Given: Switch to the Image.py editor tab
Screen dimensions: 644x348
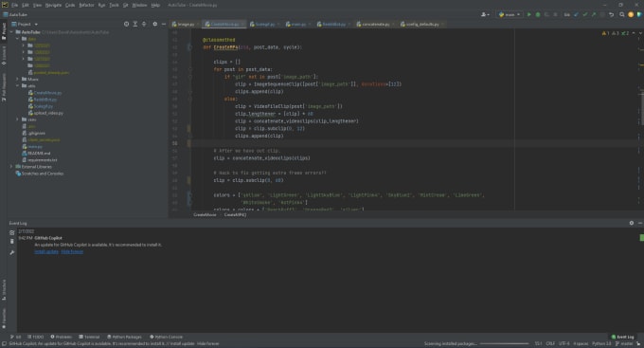Looking at the screenshot, I should coord(186,25).
